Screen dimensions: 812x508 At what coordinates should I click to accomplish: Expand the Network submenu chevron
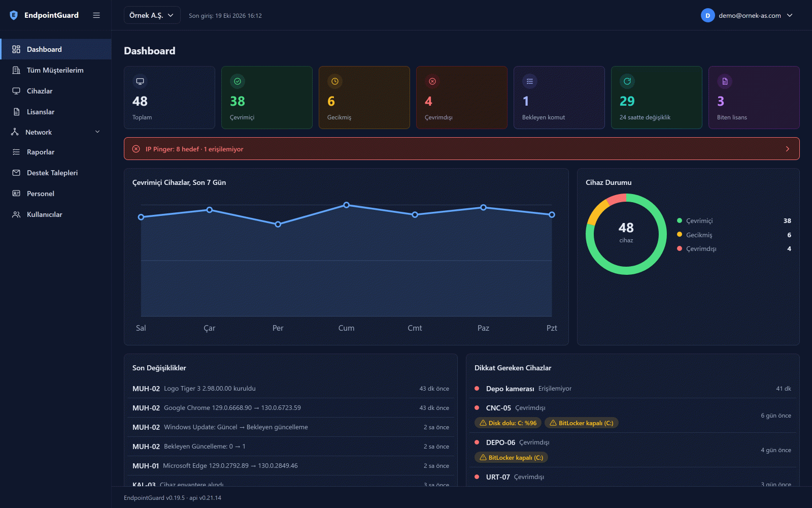coord(97,132)
